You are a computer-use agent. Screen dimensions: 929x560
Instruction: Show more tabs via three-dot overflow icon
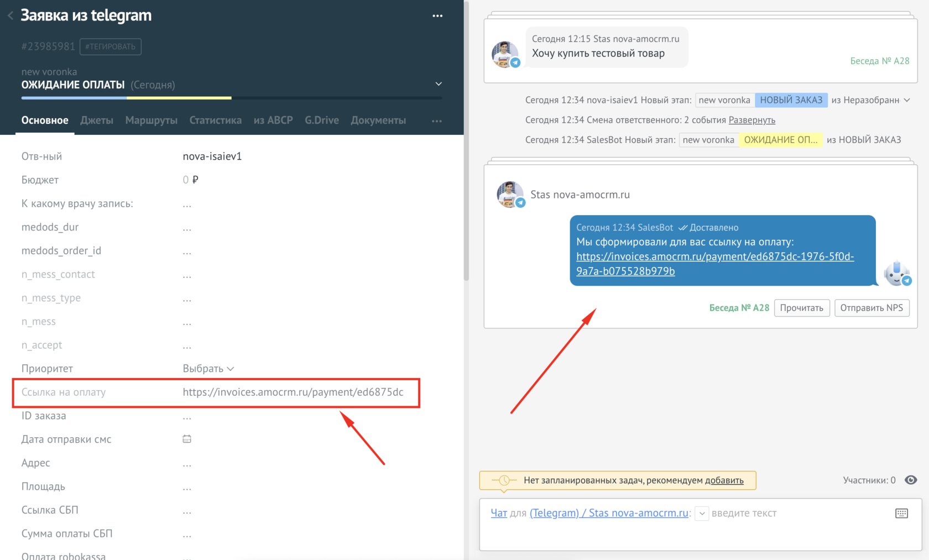point(436,121)
